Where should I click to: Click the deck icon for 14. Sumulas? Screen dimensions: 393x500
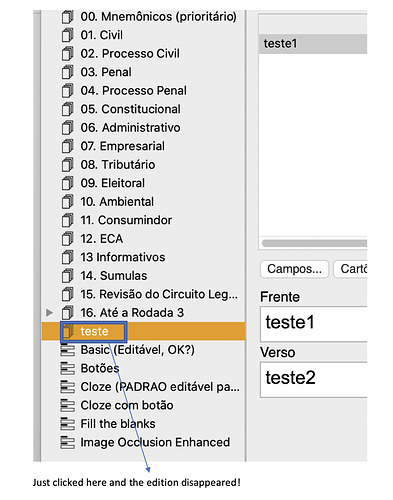point(67,275)
